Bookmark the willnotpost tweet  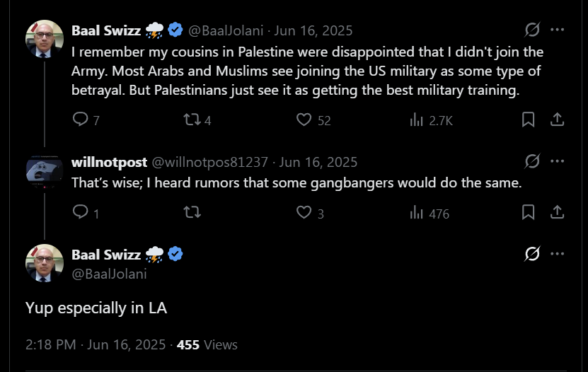pos(528,212)
